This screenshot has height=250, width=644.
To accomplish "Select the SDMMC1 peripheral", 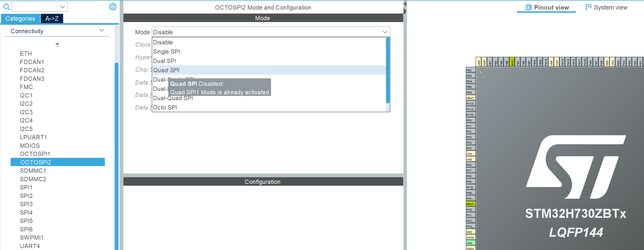I will click(33, 171).
